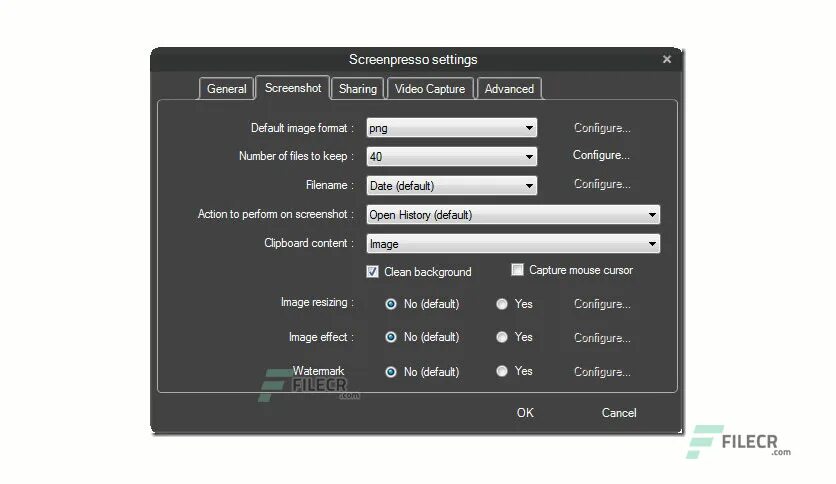Select No (default) for Watermark
This screenshot has width=836, height=484.
[x=391, y=372]
